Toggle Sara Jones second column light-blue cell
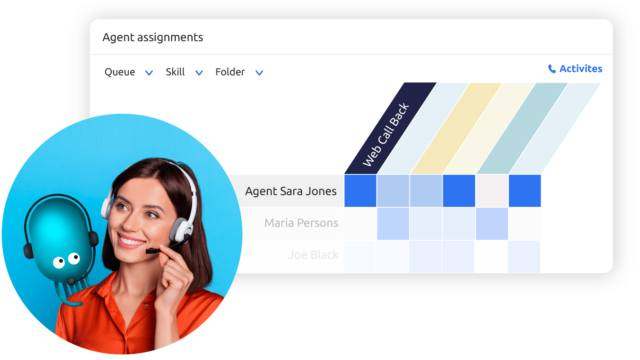The height and width of the screenshot is (360, 640). pyautogui.click(x=393, y=191)
